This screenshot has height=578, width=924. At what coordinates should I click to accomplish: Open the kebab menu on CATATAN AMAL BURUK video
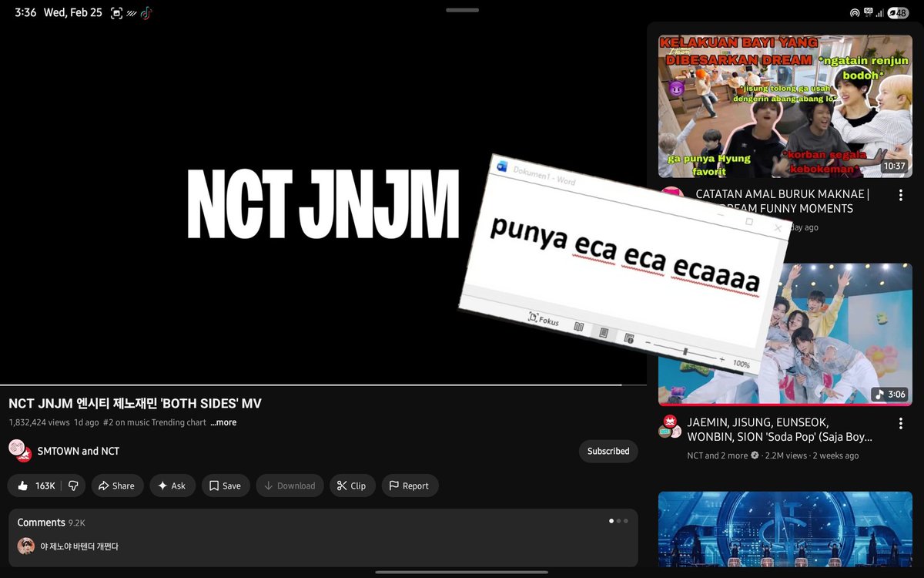(900, 195)
